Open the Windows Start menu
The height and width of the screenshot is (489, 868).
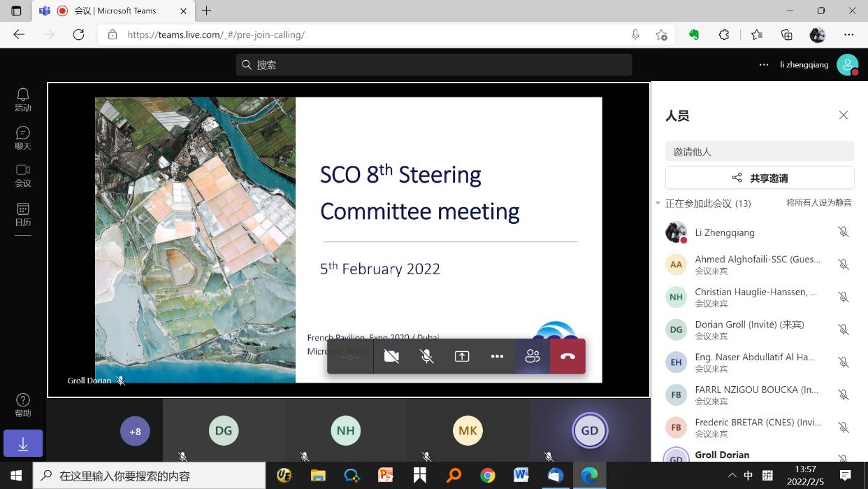16,476
